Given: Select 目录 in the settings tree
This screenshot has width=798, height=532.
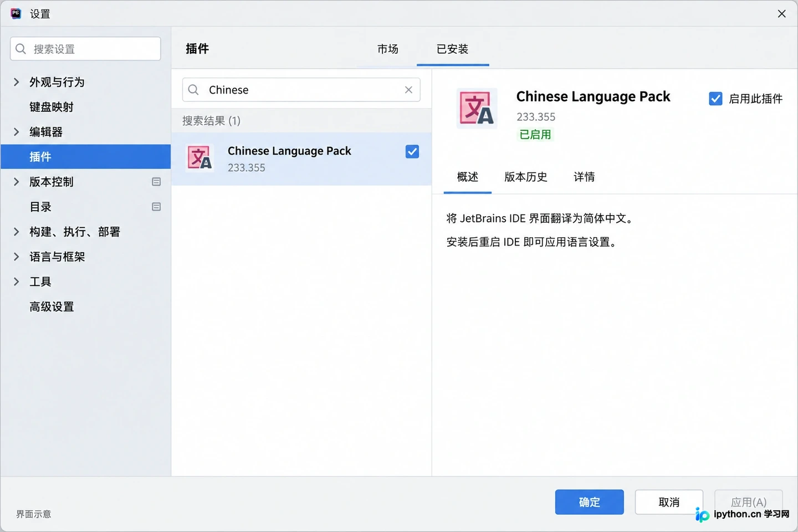Looking at the screenshot, I should pos(40,207).
